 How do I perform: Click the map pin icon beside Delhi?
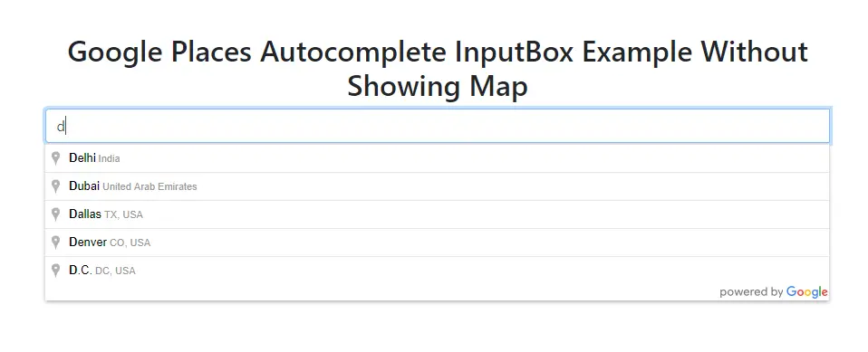[x=55, y=158]
